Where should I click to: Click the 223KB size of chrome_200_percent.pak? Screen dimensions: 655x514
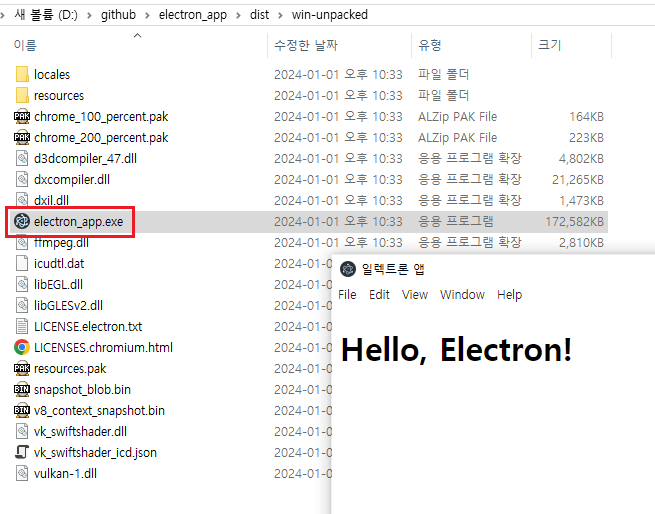pyautogui.click(x=586, y=137)
